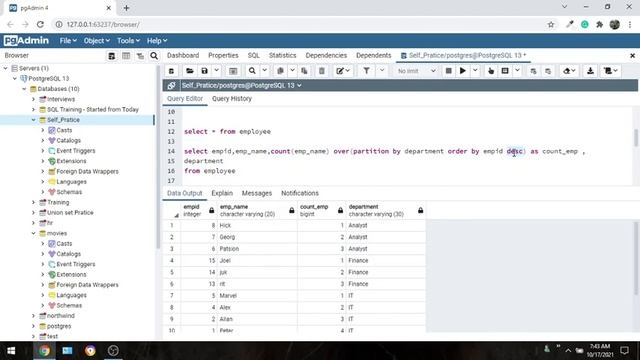The height and width of the screenshot is (360, 640).
Task: Execute the query with the play button
Action: (x=463, y=71)
